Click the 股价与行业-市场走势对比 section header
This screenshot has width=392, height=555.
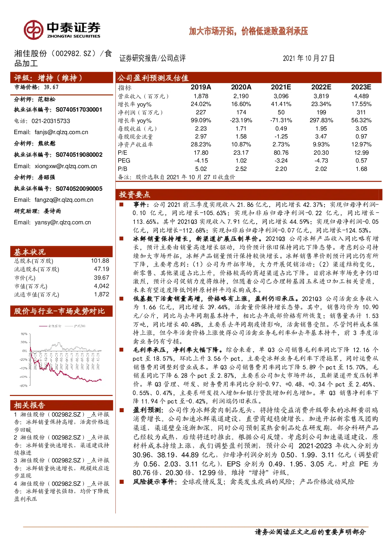coord(62,311)
